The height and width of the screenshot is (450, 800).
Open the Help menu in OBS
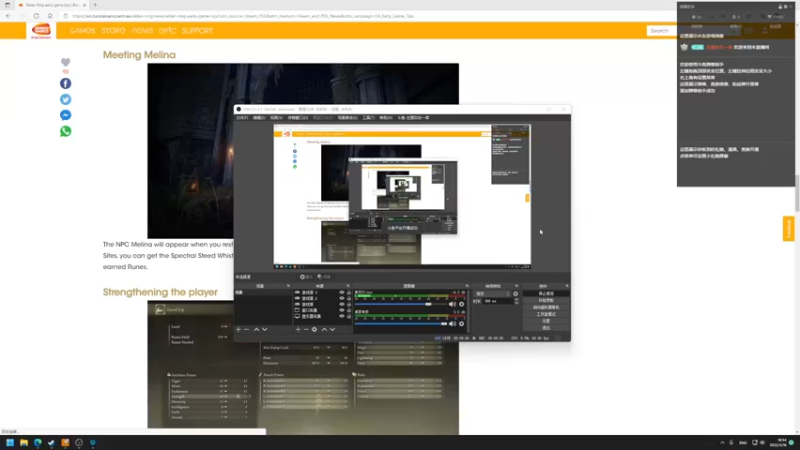tap(386, 118)
